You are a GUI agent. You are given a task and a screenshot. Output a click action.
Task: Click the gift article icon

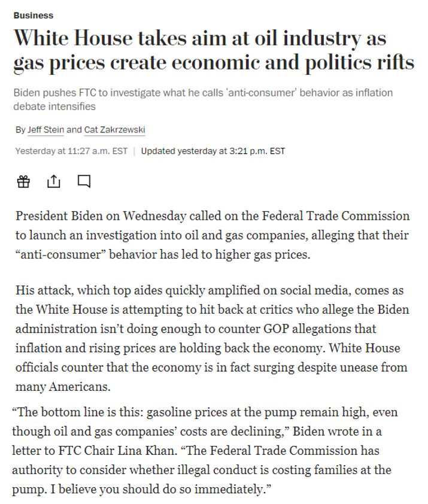[x=23, y=181]
